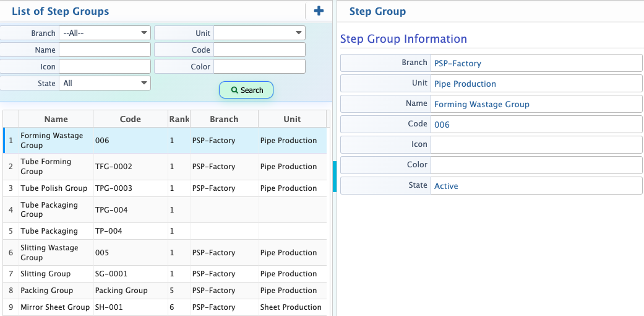Click the Search button
Screen dimensions: 644x316
pos(246,90)
